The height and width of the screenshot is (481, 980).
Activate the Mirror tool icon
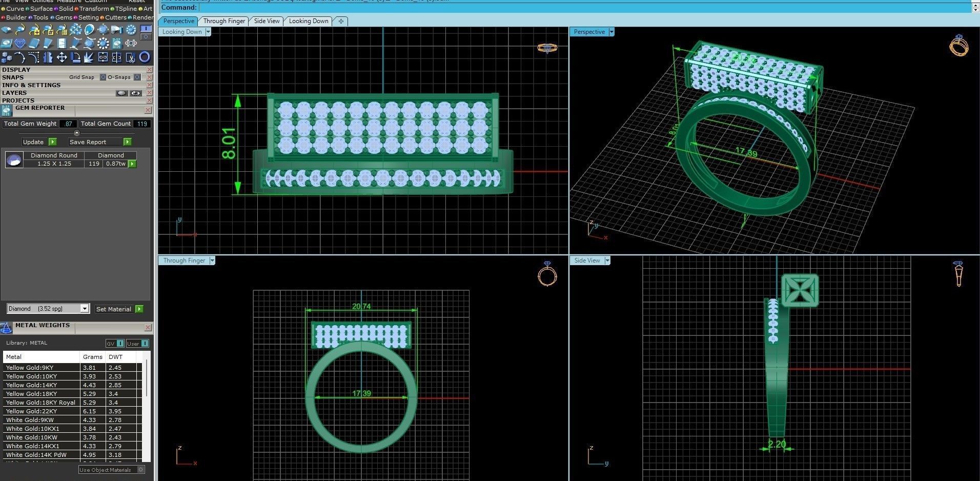tap(48, 57)
